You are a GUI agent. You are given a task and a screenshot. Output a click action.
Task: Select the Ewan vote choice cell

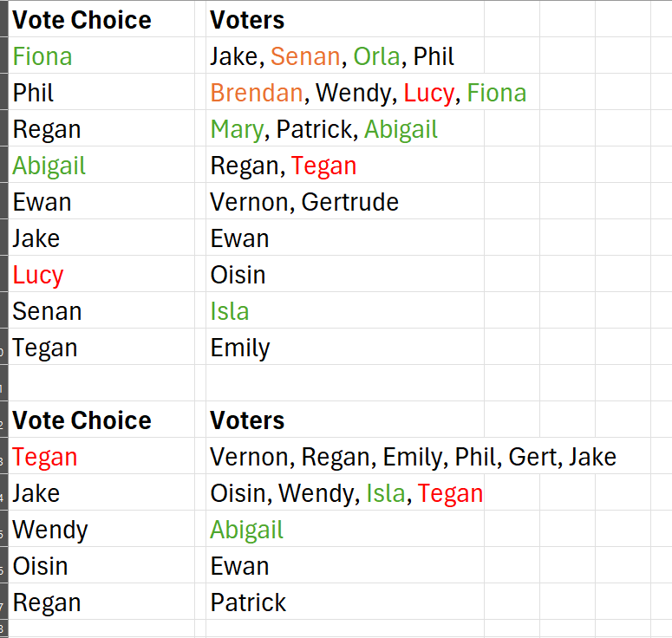[x=101, y=201]
